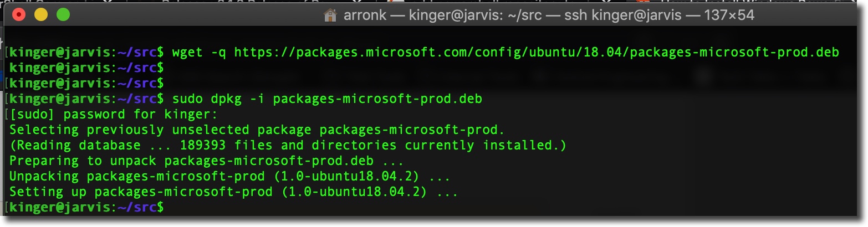
Task: Click 'packages-microsoft-prod.deb' in the dpkg command
Action: coord(377,99)
